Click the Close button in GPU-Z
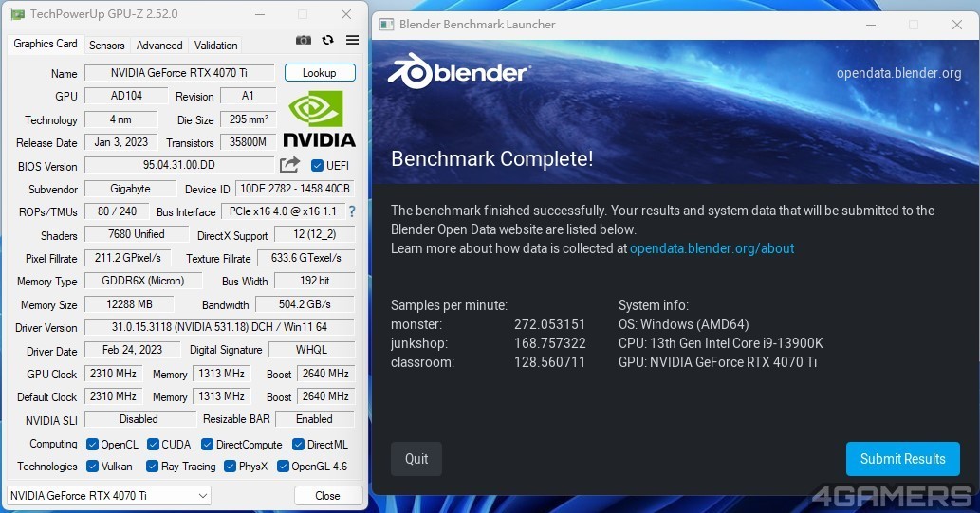Image resolution: width=980 pixels, height=513 pixels. (x=327, y=496)
